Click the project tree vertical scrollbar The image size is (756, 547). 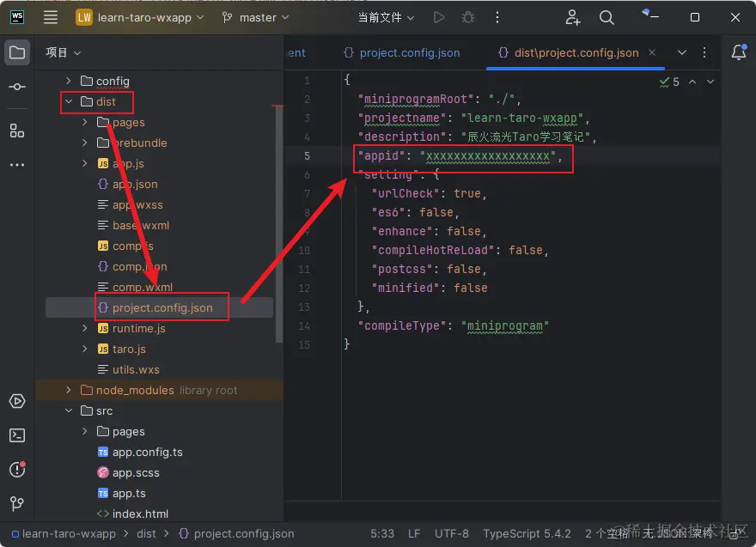[278, 223]
